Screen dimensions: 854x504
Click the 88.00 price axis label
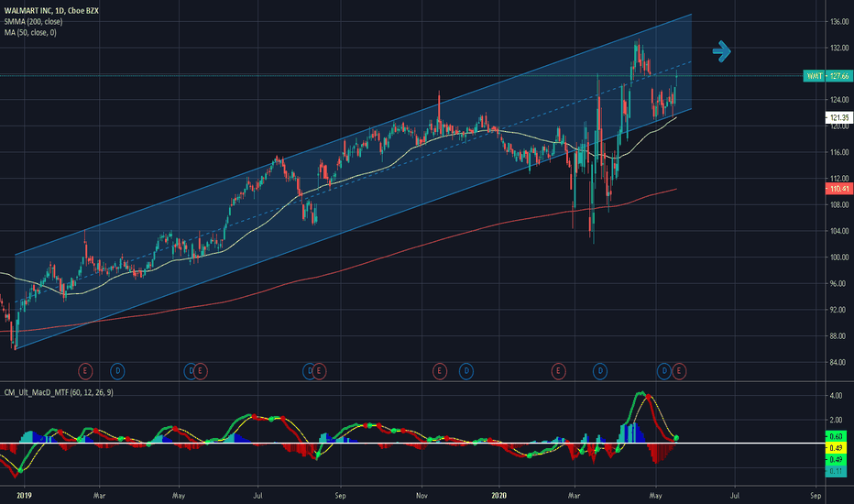[x=838, y=336]
